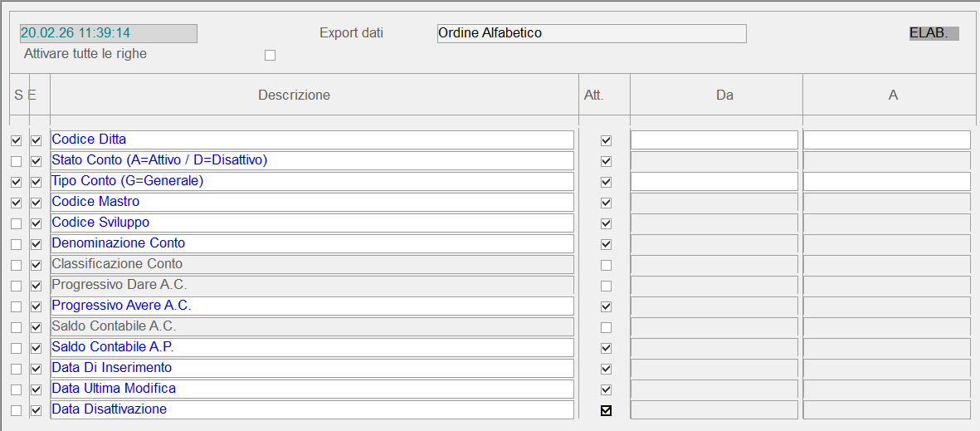Select the Denominazione Conto description row
Image resolution: width=980 pixels, height=431 pixels.
(312, 243)
